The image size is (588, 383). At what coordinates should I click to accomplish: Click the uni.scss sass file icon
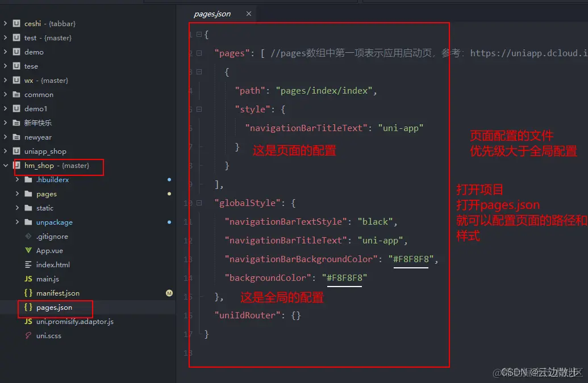pos(28,335)
